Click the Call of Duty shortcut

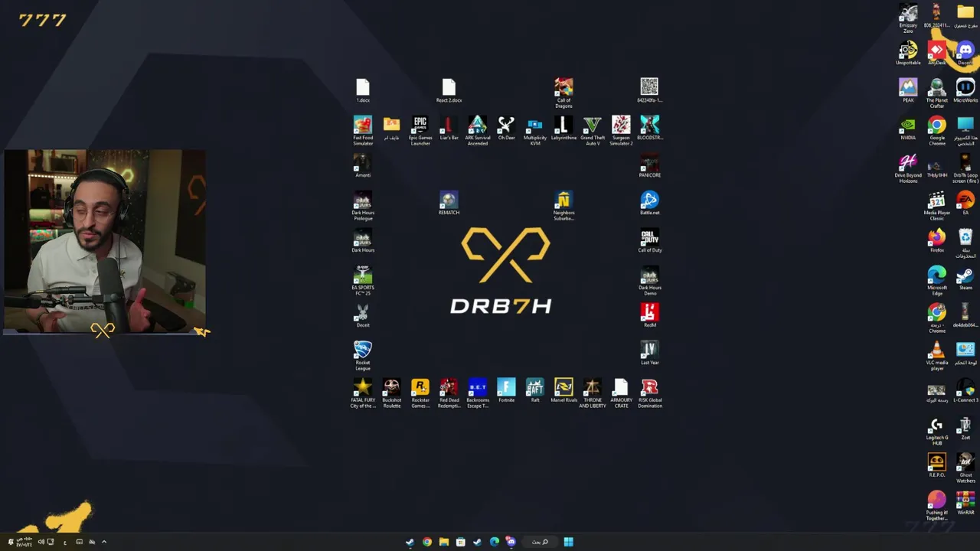point(649,240)
